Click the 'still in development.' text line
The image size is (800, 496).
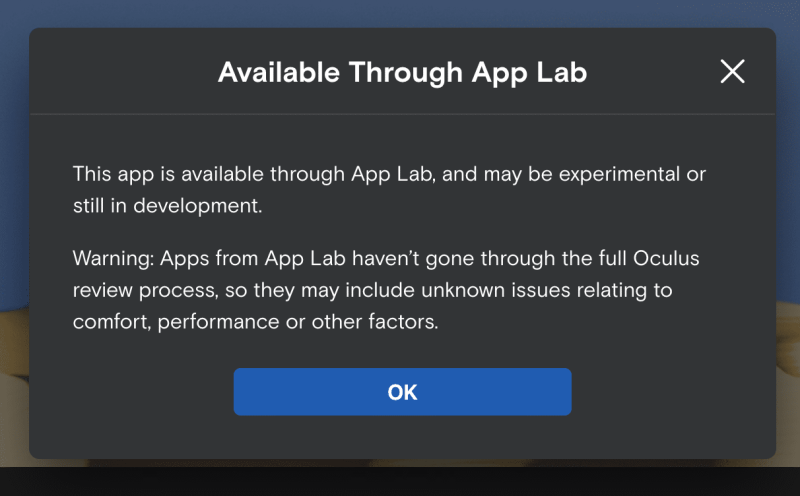click(x=167, y=206)
